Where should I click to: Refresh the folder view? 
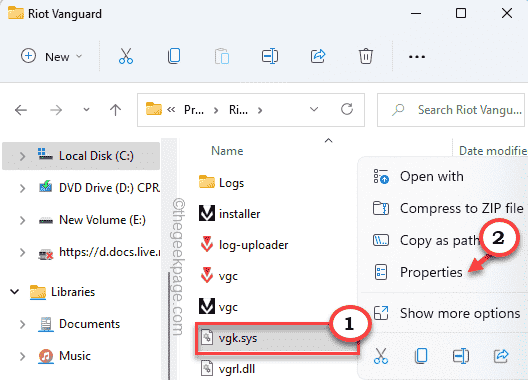point(347,109)
